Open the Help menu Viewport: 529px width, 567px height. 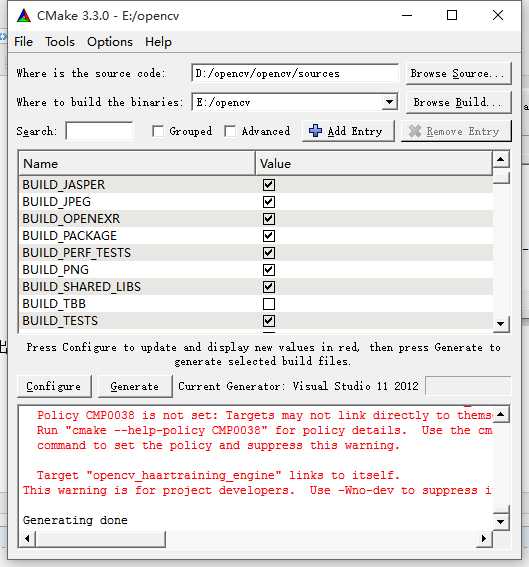point(158,42)
